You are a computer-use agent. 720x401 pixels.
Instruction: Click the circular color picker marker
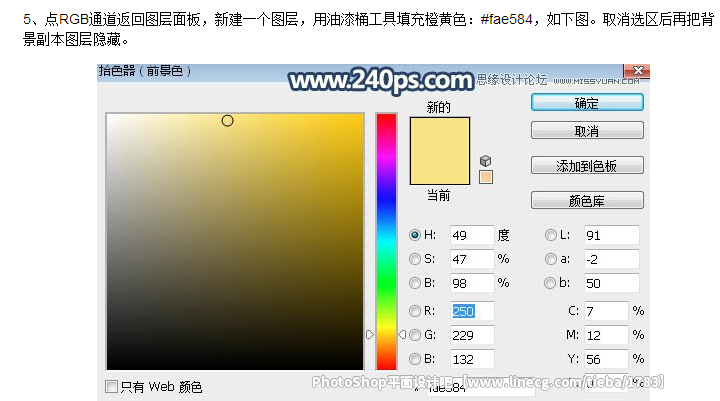click(227, 121)
